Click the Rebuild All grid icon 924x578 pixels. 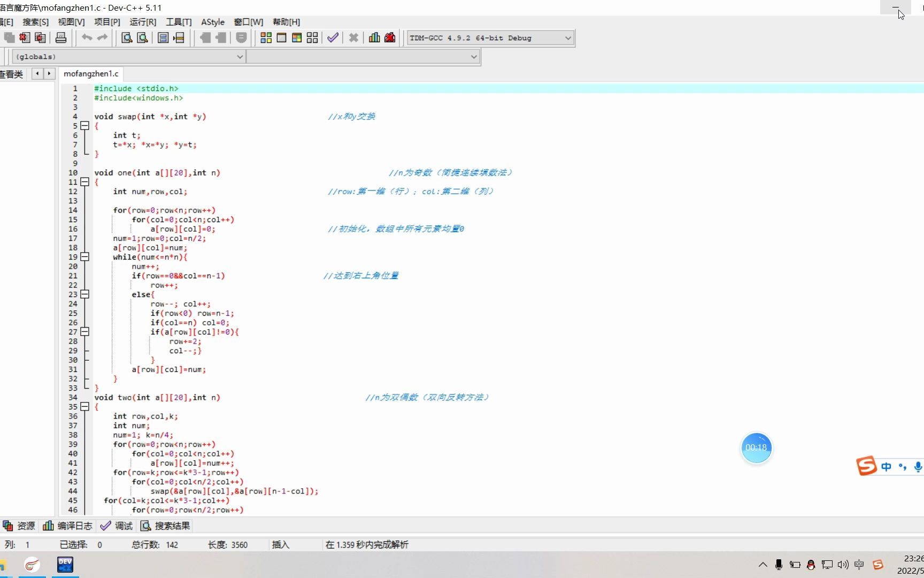[x=312, y=37]
